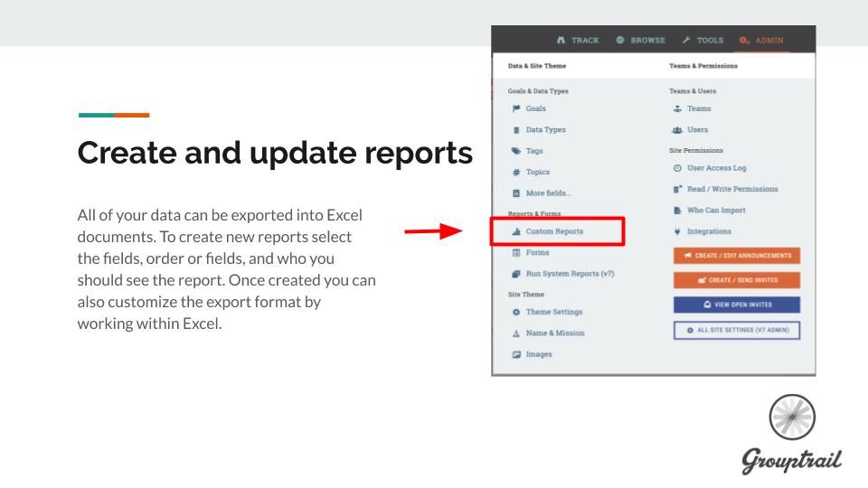This screenshot has height=488, width=868.
Task: Click the plug icon beside Integrations
Action: [677, 231]
